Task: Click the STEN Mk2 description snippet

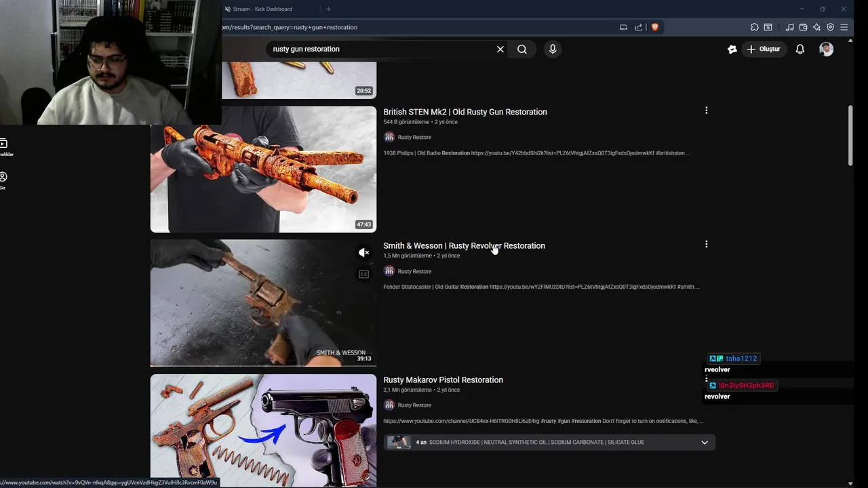Action: pyautogui.click(x=536, y=153)
